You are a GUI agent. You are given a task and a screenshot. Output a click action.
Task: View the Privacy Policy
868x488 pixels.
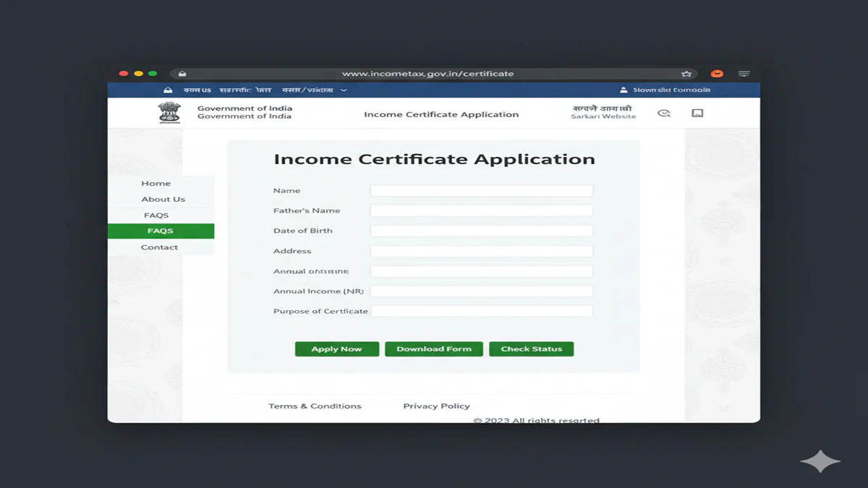click(436, 406)
